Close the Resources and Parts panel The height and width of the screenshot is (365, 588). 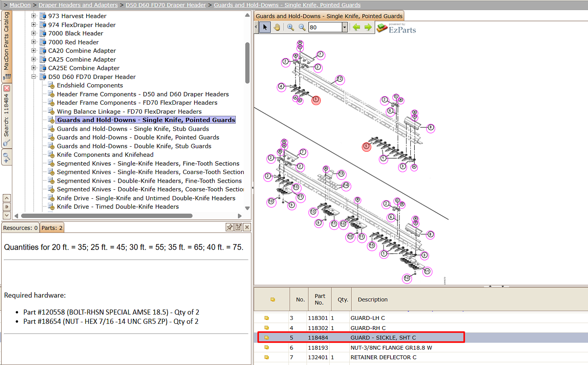247,227
